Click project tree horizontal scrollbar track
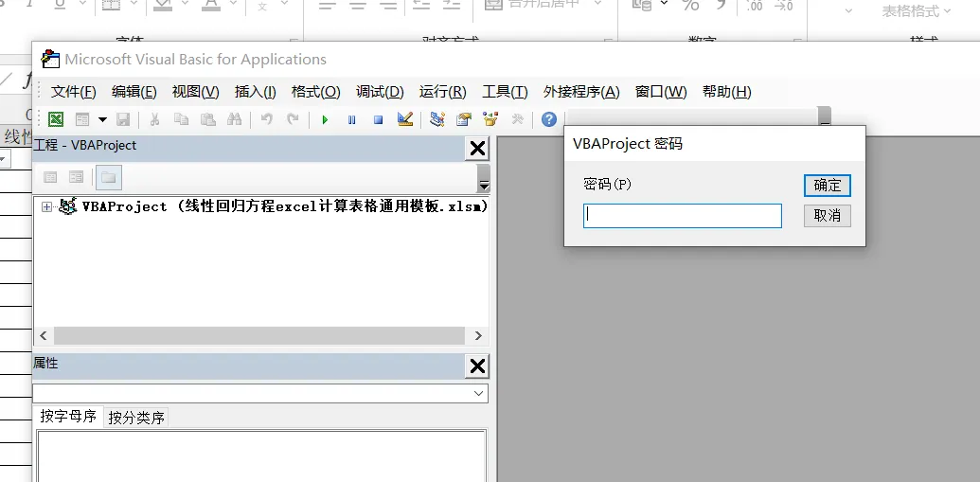Image resolution: width=980 pixels, height=482 pixels. click(259, 336)
